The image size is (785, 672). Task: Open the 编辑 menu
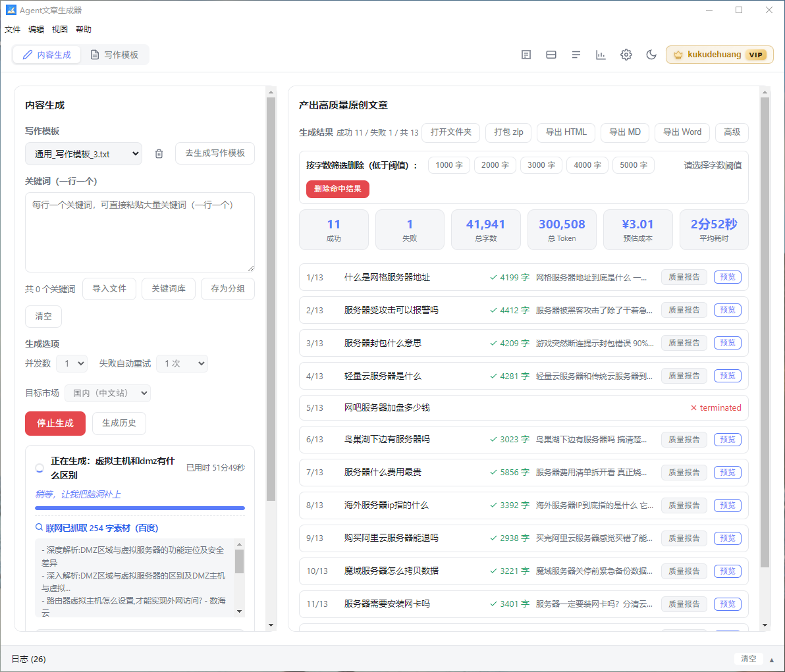pyautogui.click(x=36, y=30)
